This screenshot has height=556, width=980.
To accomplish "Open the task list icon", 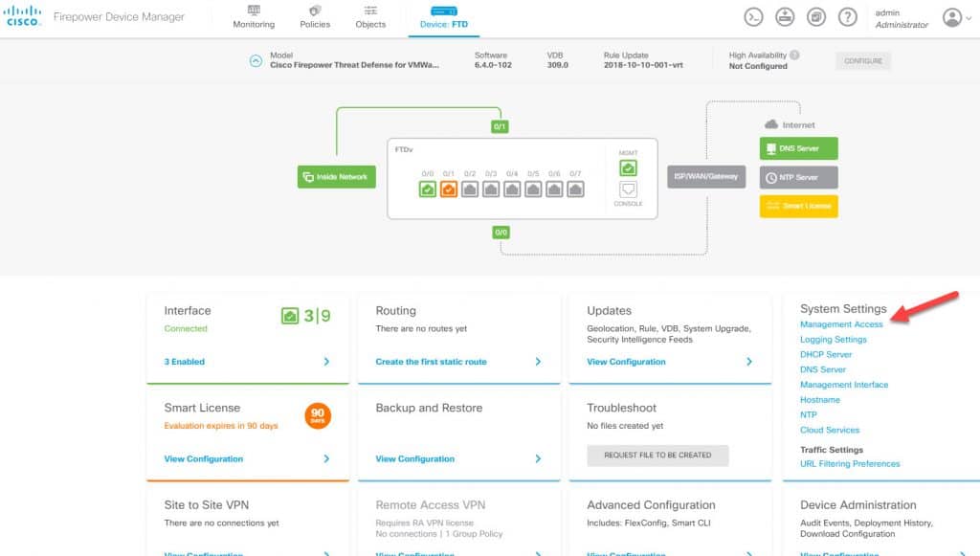I will (816, 17).
